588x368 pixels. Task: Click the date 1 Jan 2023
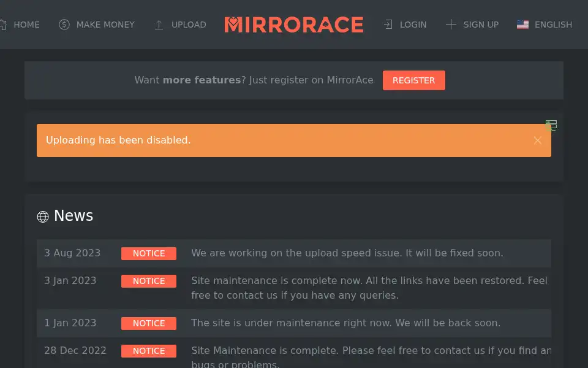[x=70, y=323]
